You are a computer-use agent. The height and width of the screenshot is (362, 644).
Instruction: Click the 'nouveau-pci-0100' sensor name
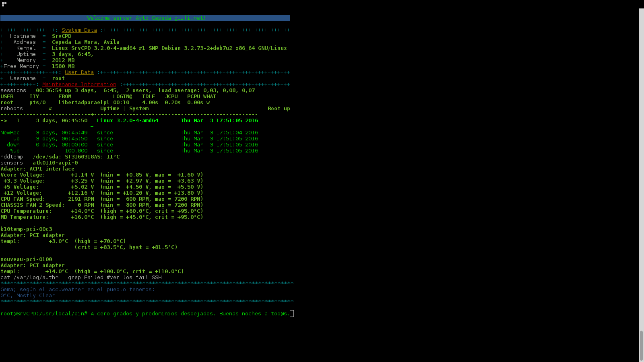26,259
